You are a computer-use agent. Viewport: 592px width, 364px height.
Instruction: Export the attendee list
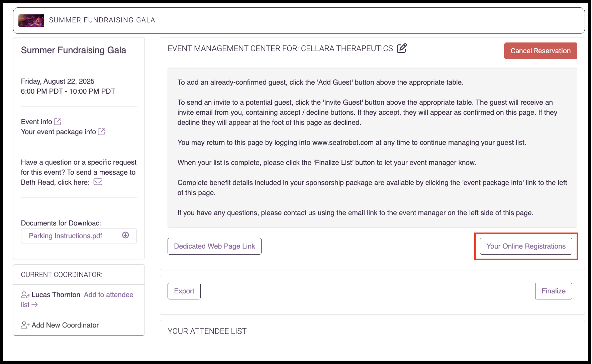[x=184, y=291]
